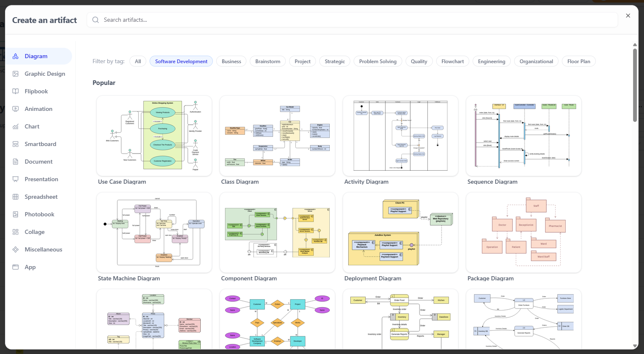Filter artifacts by Strategic tag
Image resolution: width=644 pixels, height=354 pixels.
(x=335, y=61)
